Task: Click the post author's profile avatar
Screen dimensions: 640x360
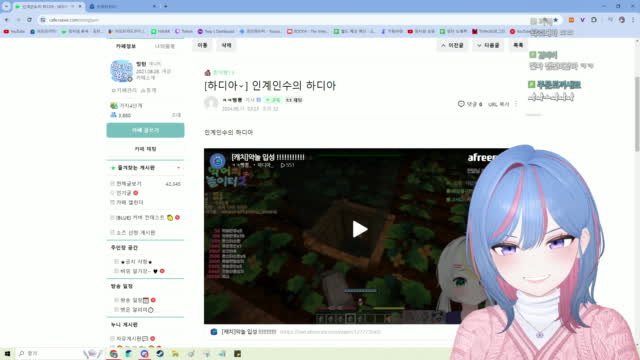Action: click(211, 103)
